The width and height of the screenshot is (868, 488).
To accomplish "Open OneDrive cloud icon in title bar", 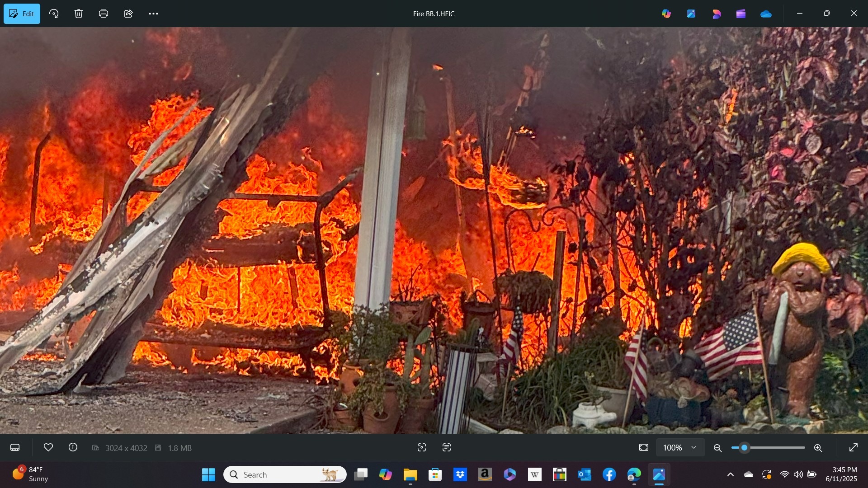I will click(766, 14).
